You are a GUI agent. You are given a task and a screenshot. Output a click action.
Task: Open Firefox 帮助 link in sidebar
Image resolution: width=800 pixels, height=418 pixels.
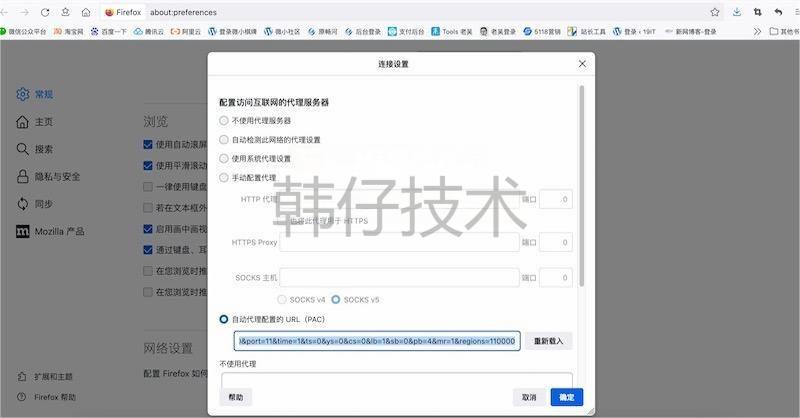click(x=46, y=397)
